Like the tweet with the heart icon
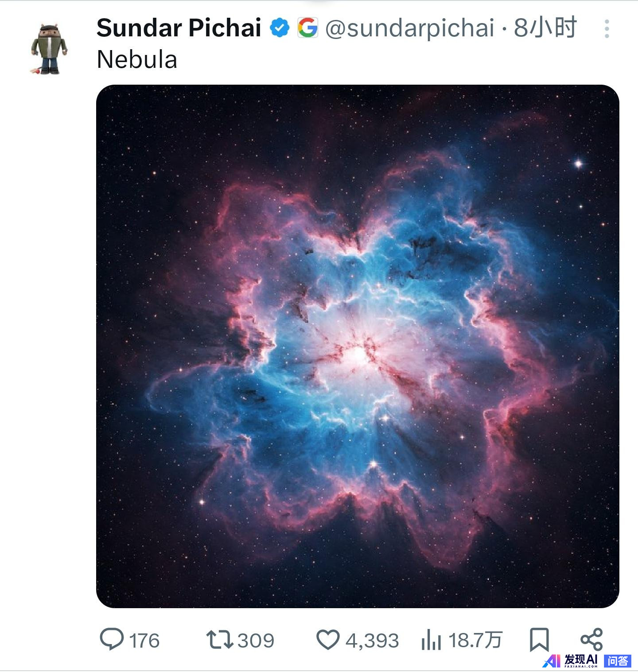The image size is (638, 672). tap(328, 640)
